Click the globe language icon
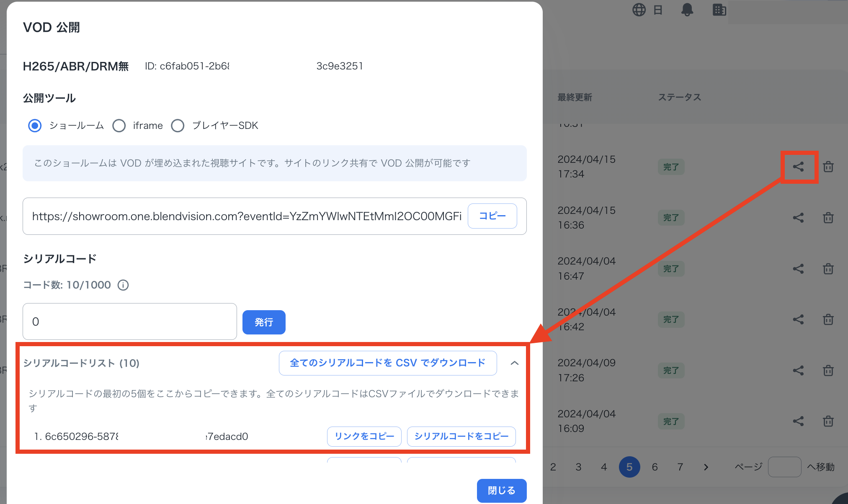 click(639, 10)
